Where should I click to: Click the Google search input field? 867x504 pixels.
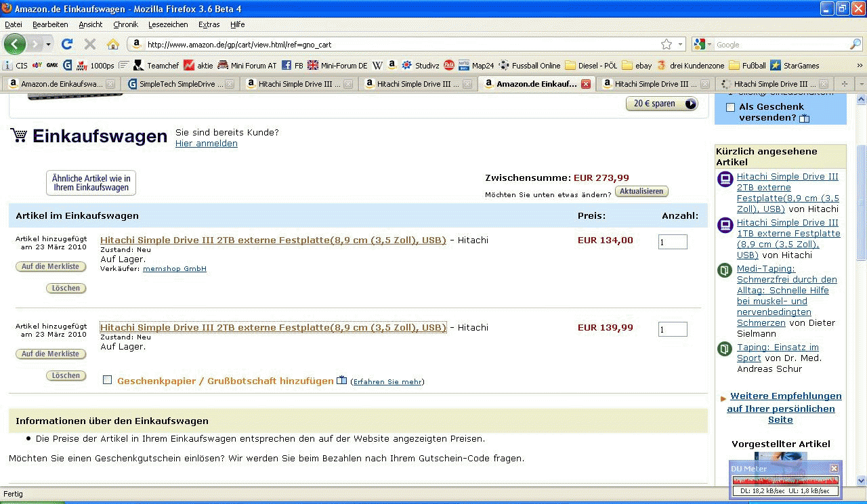coord(782,44)
